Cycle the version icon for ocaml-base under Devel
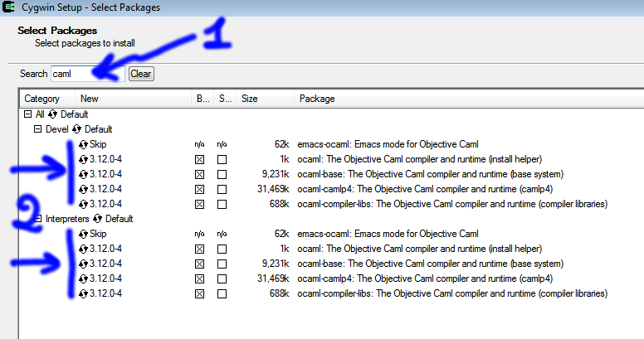The height and width of the screenshot is (339, 644). pos(83,174)
